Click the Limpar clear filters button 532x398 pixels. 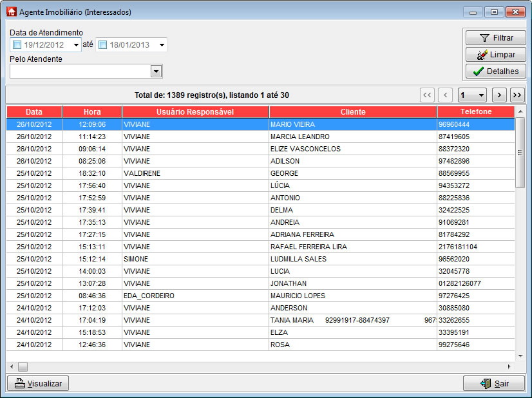point(495,55)
